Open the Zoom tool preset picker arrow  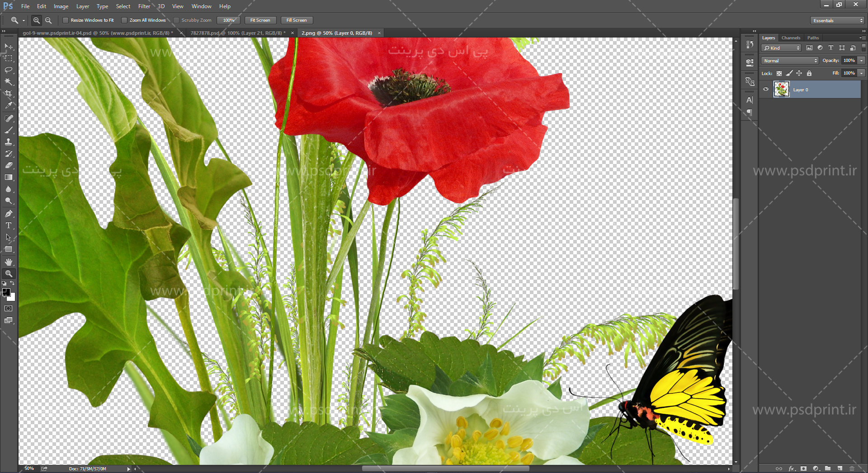(24, 20)
